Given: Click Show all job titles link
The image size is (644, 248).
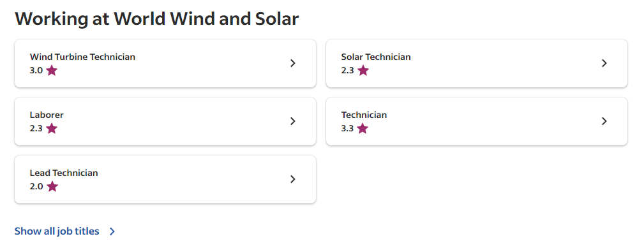Looking at the screenshot, I should [x=57, y=231].
